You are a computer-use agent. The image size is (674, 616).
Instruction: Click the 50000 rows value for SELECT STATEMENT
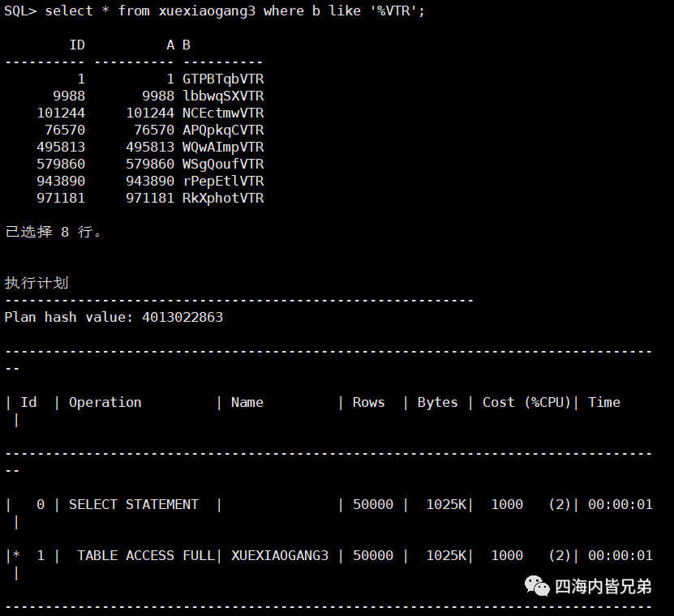[373, 505]
